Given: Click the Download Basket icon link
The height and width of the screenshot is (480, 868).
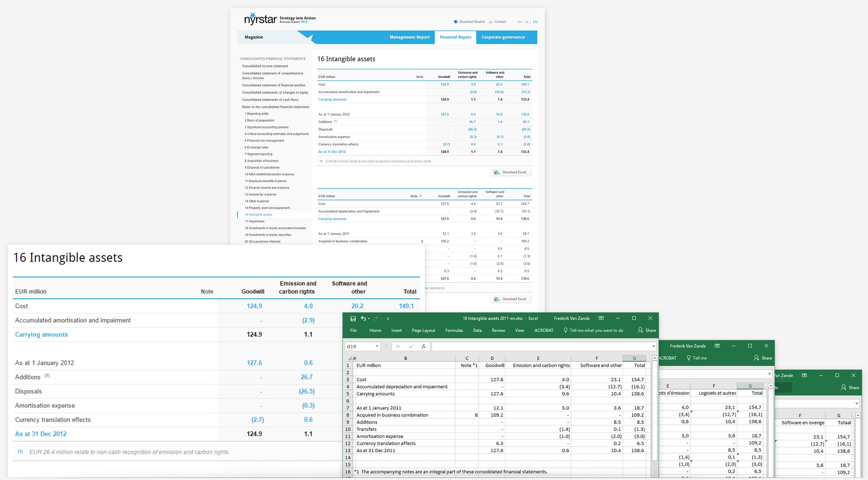Looking at the screenshot, I should (x=469, y=22).
